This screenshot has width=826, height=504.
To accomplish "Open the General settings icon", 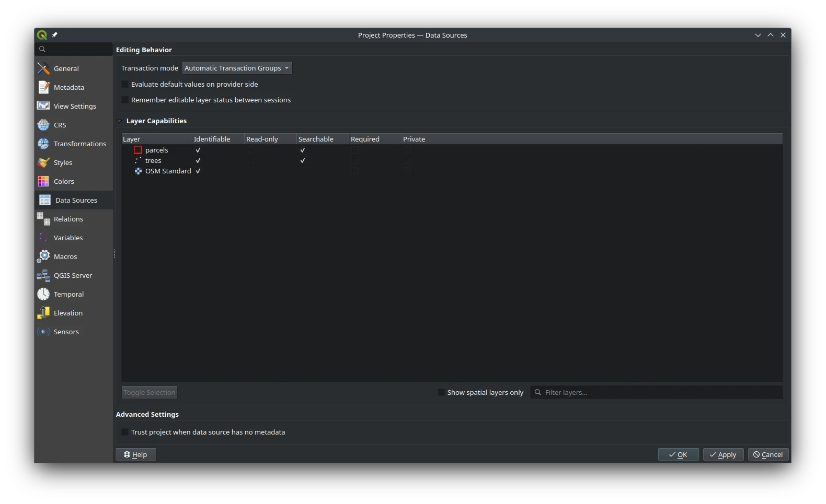I will [x=43, y=68].
